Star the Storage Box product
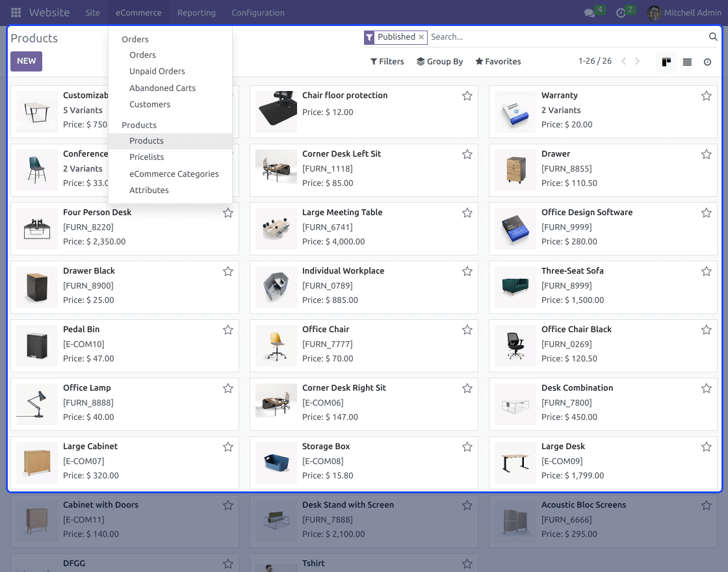The width and height of the screenshot is (728, 572). pyautogui.click(x=467, y=447)
